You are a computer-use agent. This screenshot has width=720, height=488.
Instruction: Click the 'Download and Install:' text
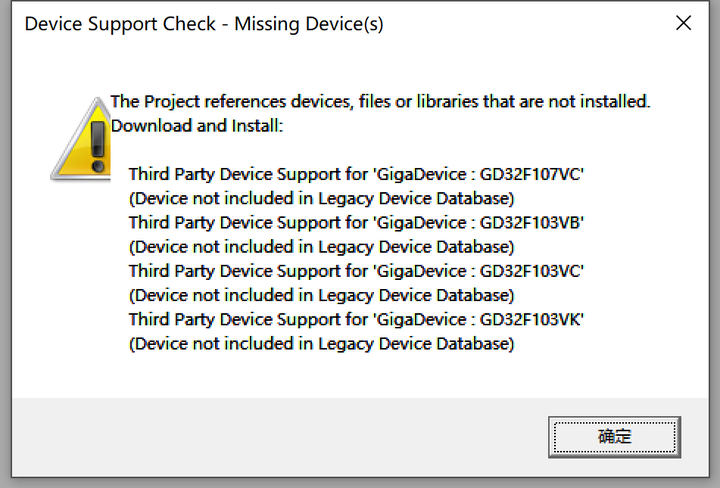coord(197,126)
